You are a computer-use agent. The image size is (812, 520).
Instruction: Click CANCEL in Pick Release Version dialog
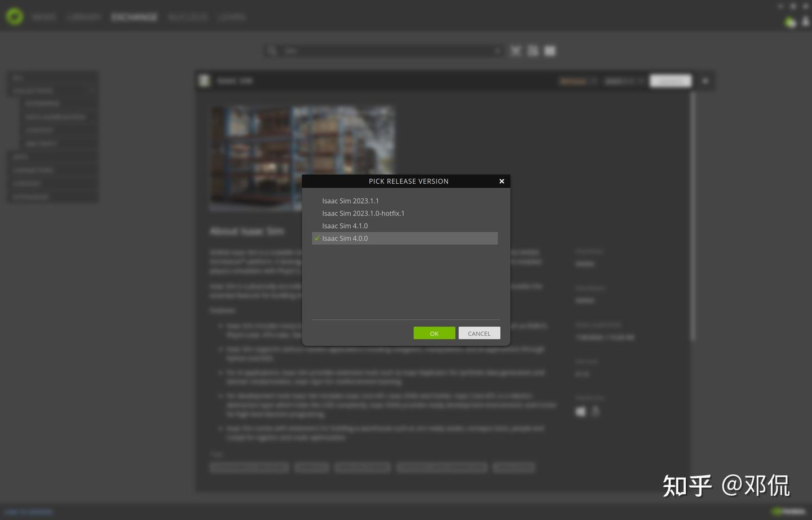tap(479, 333)
